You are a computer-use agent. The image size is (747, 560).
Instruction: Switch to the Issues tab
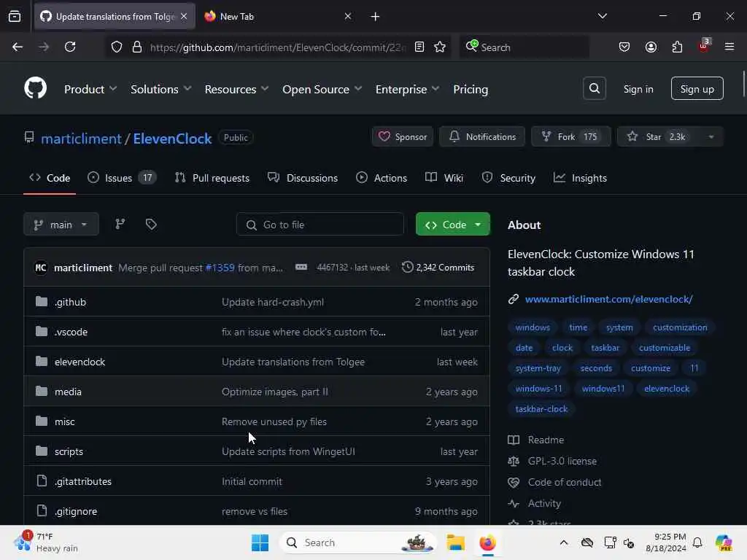click(122, 178)
